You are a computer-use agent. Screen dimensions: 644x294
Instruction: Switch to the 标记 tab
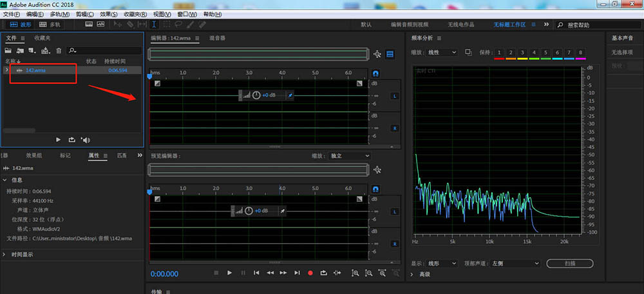pos(65,155)
